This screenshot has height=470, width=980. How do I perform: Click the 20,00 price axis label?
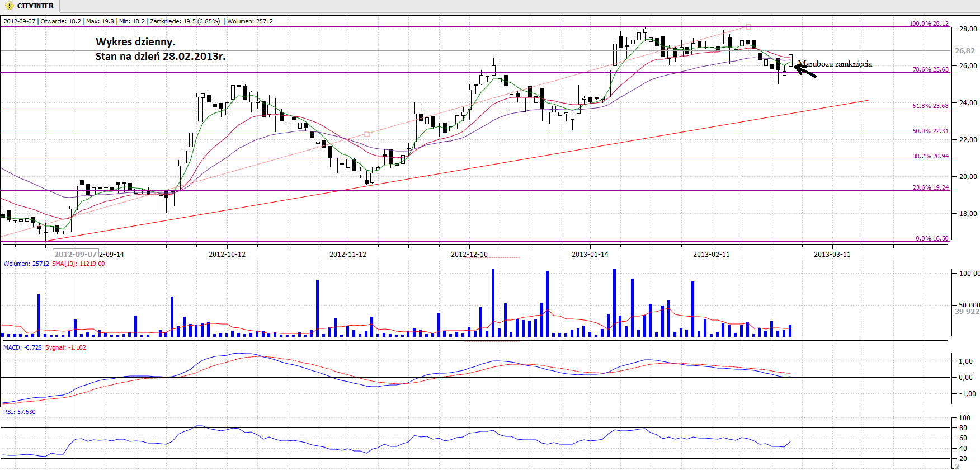point(968,177)
